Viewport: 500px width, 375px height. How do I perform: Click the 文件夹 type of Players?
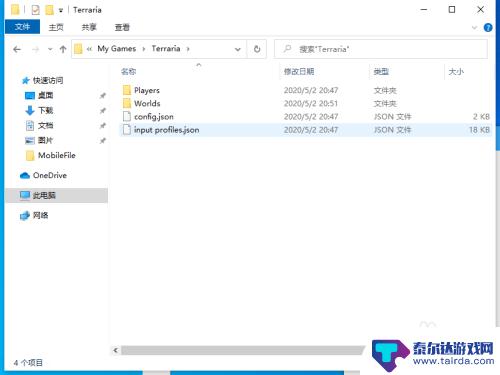(x=385, y=90)
